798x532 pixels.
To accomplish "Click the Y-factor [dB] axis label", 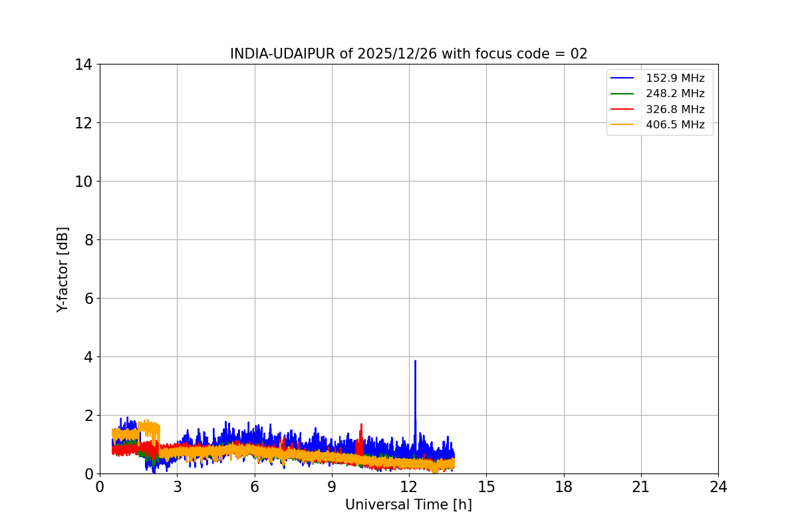I will 63,269.
